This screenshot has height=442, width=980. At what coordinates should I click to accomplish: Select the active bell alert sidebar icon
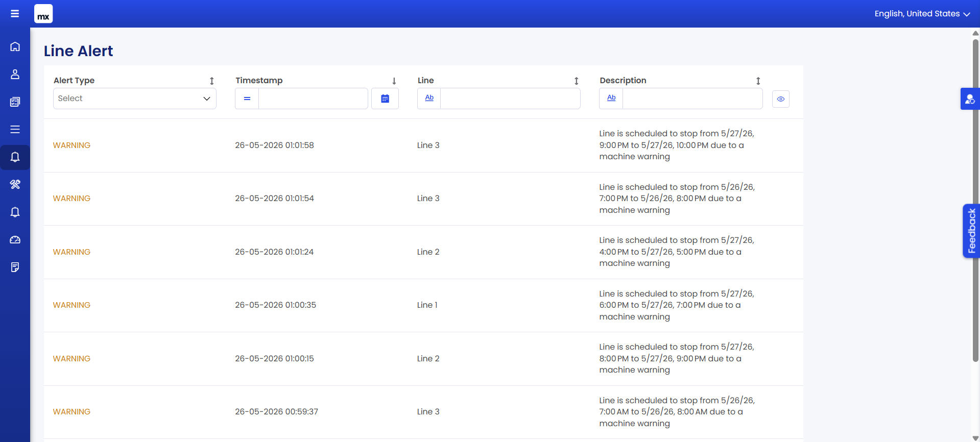point(15,157)
